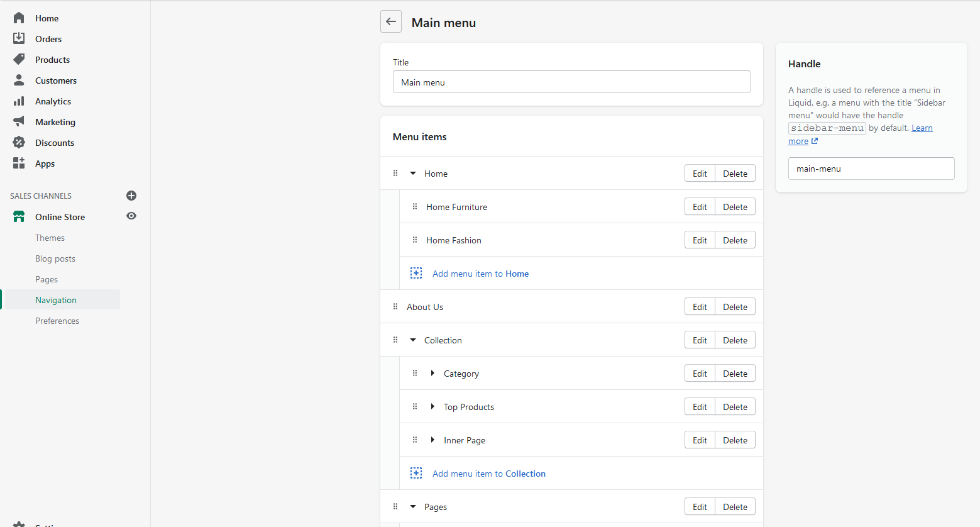Click the eye icon to view Online Store
This screenshot has width=980, height=527.
(x=131, y=216)
